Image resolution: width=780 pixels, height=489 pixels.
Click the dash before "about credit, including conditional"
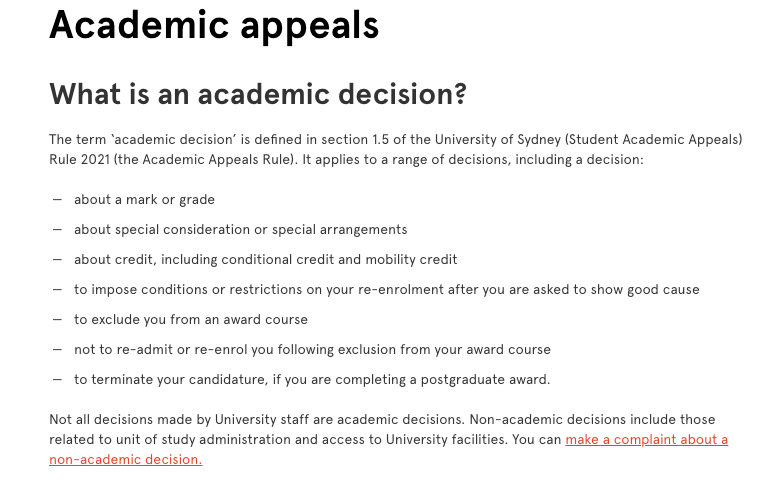[x=57, y=260]
